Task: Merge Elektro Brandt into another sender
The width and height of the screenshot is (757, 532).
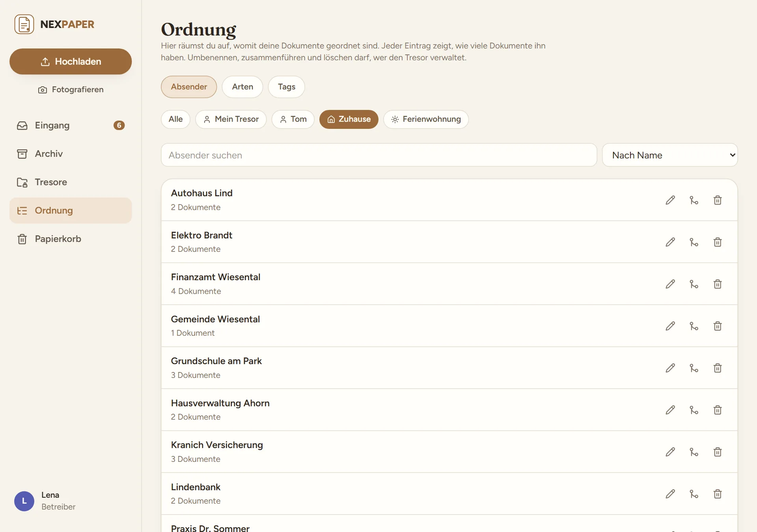Action: pyautogui.click(x=694, y=242)
